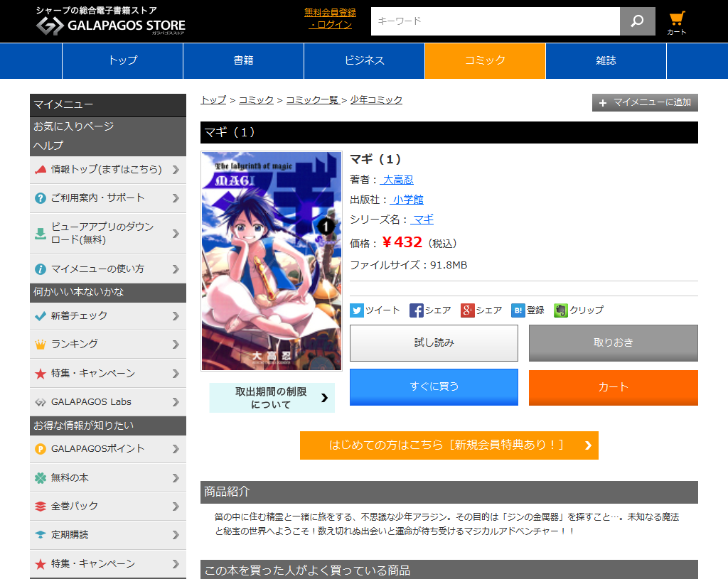The width and height of the screenshot is (728, 579).
Task: Click the Google+ share icon
Action: pyautogui.click(x=467, y=310)
